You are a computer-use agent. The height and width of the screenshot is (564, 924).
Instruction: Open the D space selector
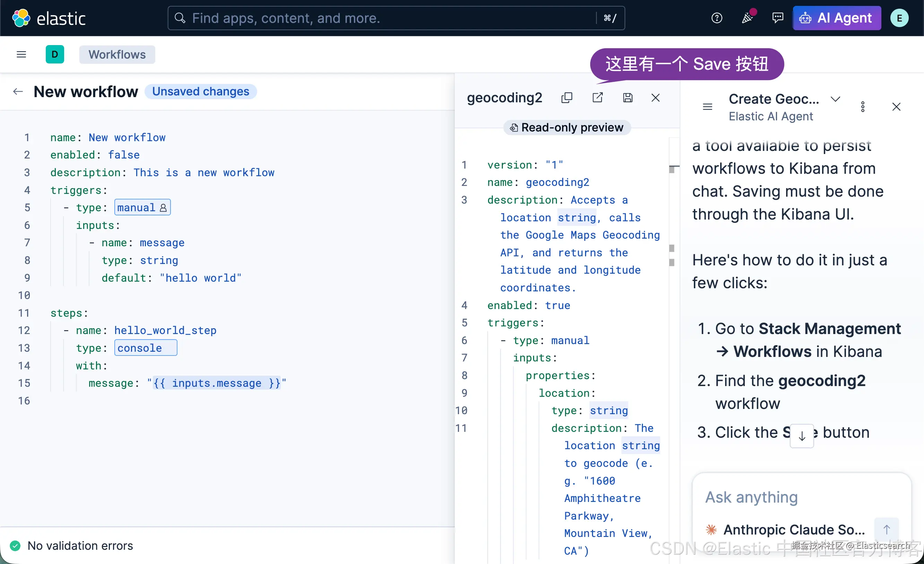click(x=55, y=54)
